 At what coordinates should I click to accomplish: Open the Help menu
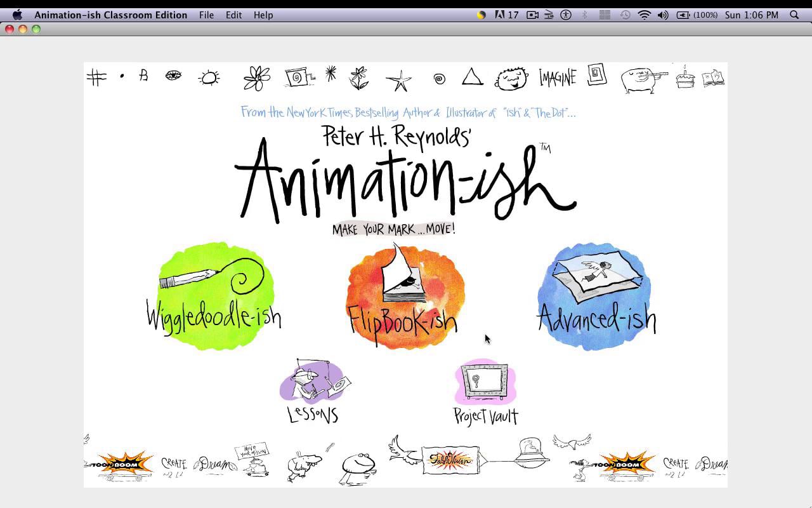263,15
